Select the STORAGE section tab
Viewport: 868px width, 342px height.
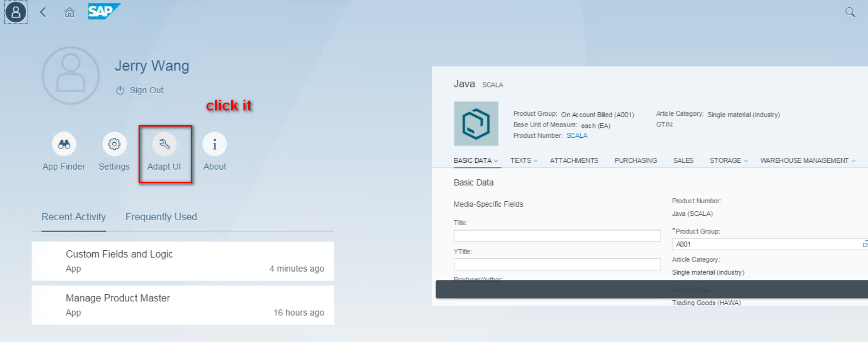pyautogui.click(x=725, y=160)
